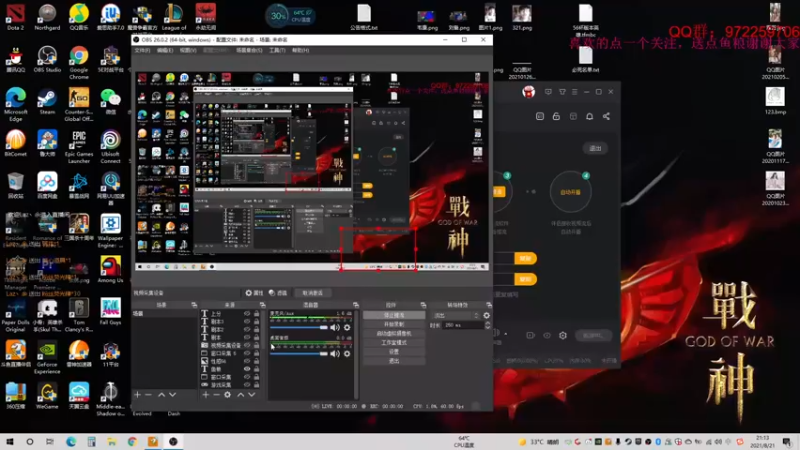This screenshot has height=450, width=800.
Task: Toggle visibility eye of 副本2 text source
Action: (247, 330)
